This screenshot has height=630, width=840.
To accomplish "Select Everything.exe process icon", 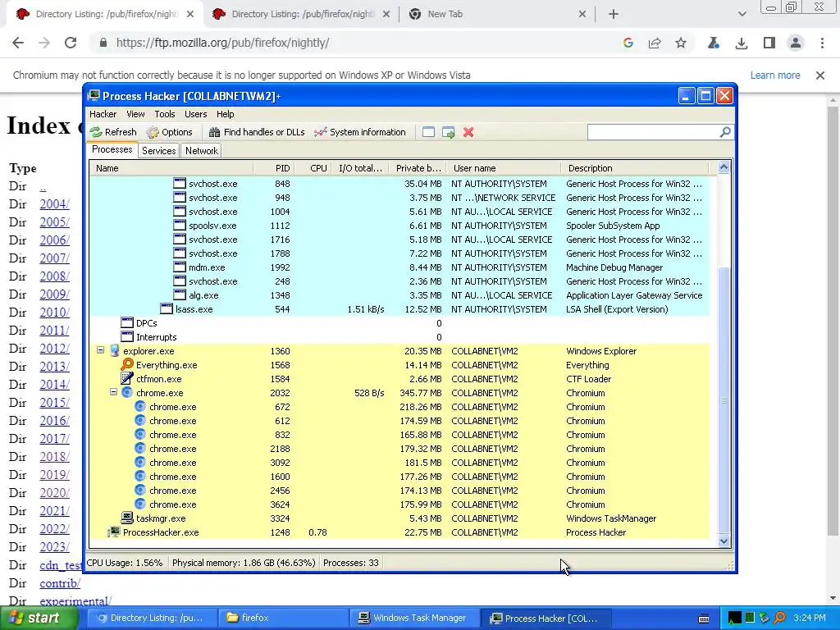I will click(x=127, y=365).
